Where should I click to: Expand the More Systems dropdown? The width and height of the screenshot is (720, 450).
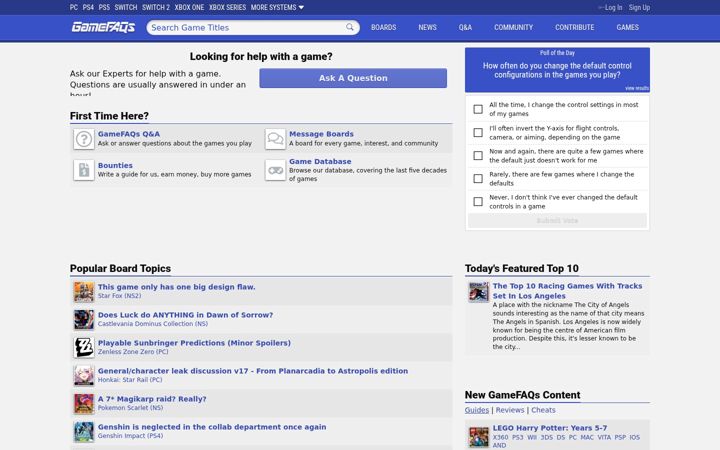click(277, 7)
